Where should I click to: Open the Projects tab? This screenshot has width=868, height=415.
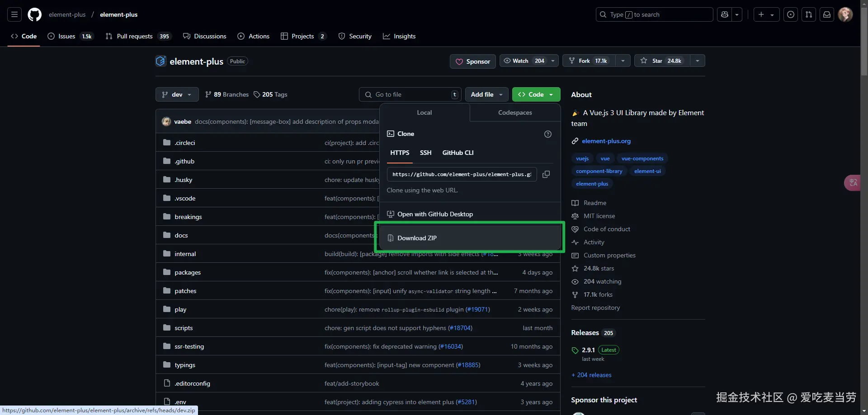303,36
